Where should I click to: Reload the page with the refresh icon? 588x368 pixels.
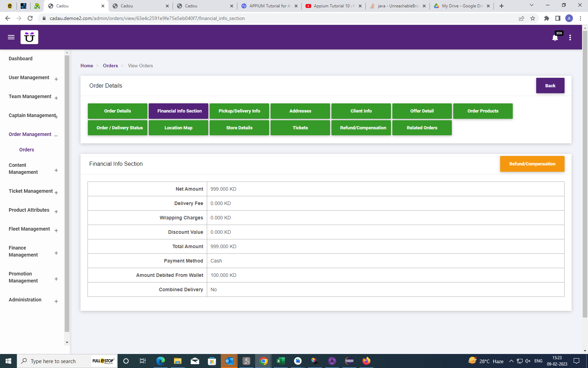(x=30, y=18)
